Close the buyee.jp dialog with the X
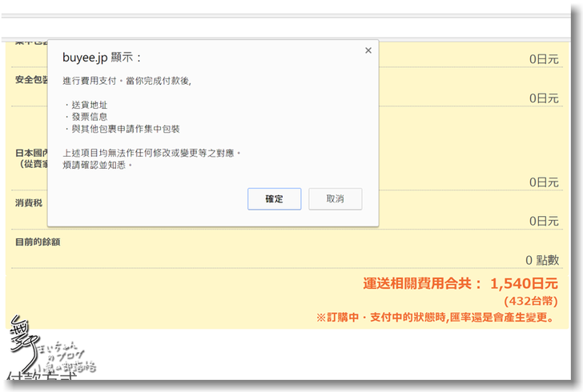This screenshot has width=583, height=392. [368, 50]
